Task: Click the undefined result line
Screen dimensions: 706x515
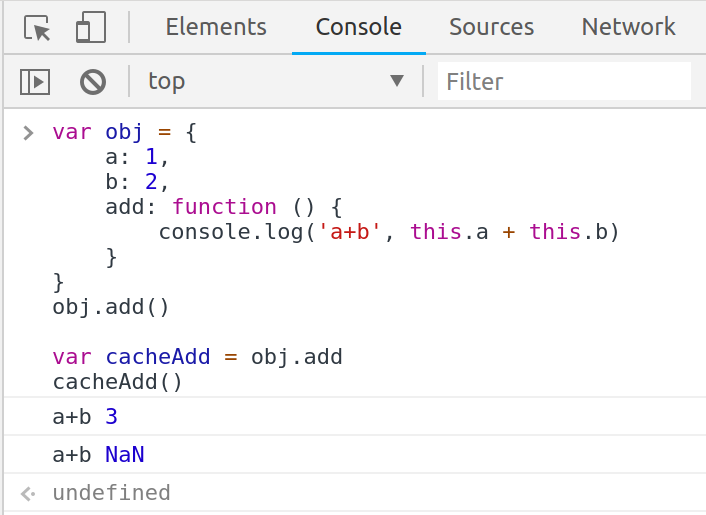Action: (111, 493)
